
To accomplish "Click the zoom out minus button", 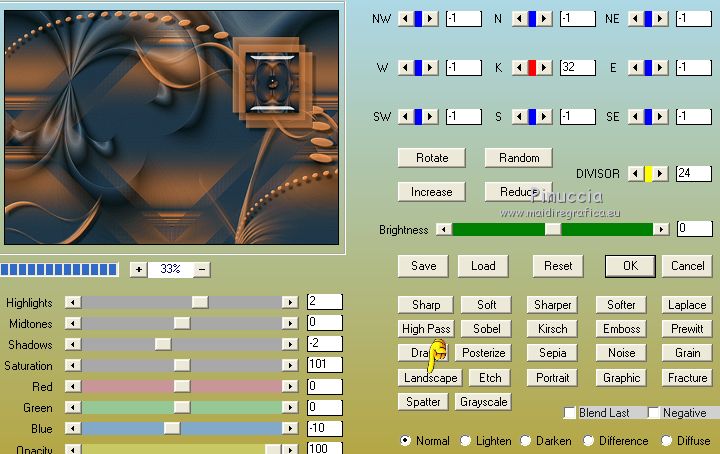I will [x=202, y=269].
